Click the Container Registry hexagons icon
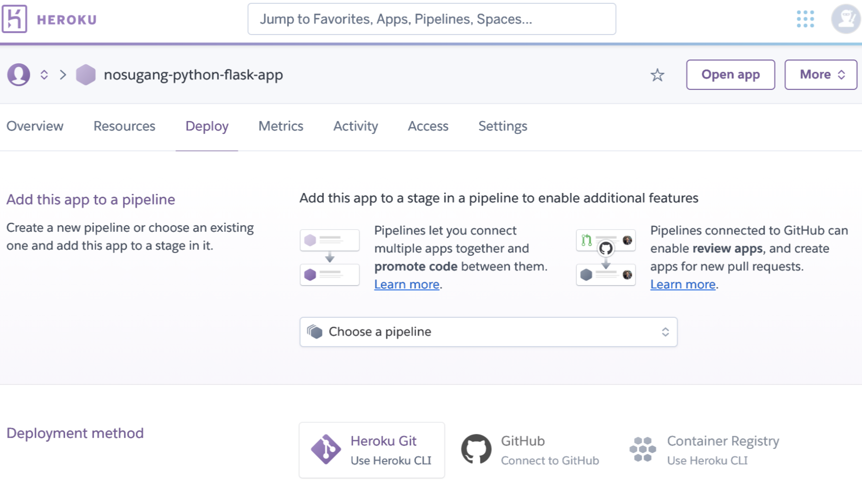862x504 pixels. point(643,449)
